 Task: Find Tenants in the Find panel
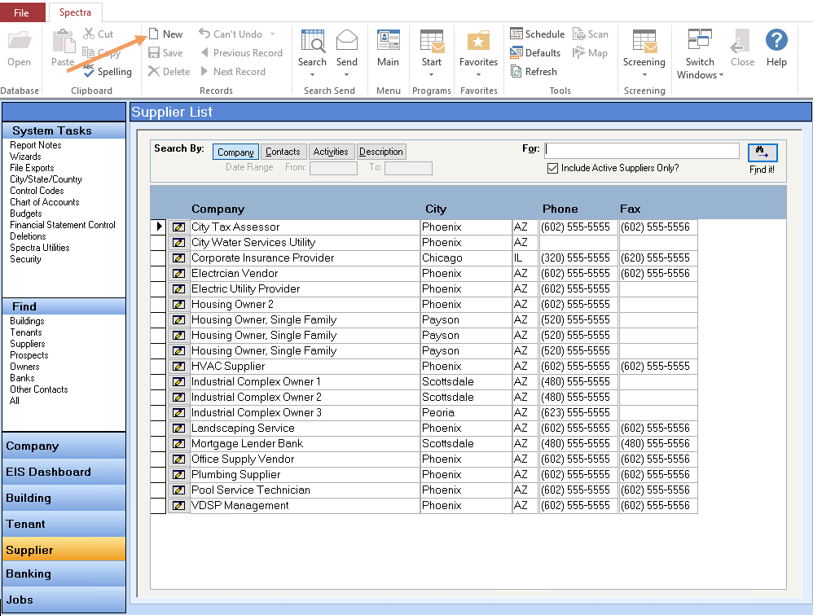[25, 333]
